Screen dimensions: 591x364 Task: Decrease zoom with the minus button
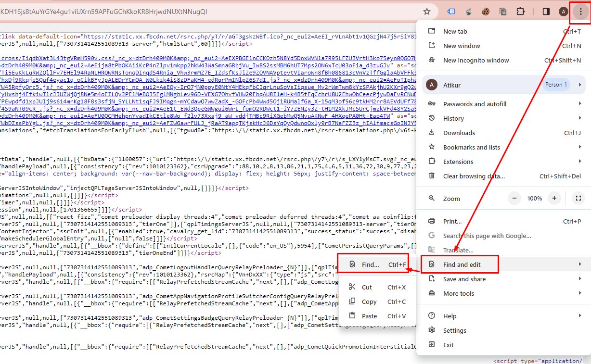[514, 198]
